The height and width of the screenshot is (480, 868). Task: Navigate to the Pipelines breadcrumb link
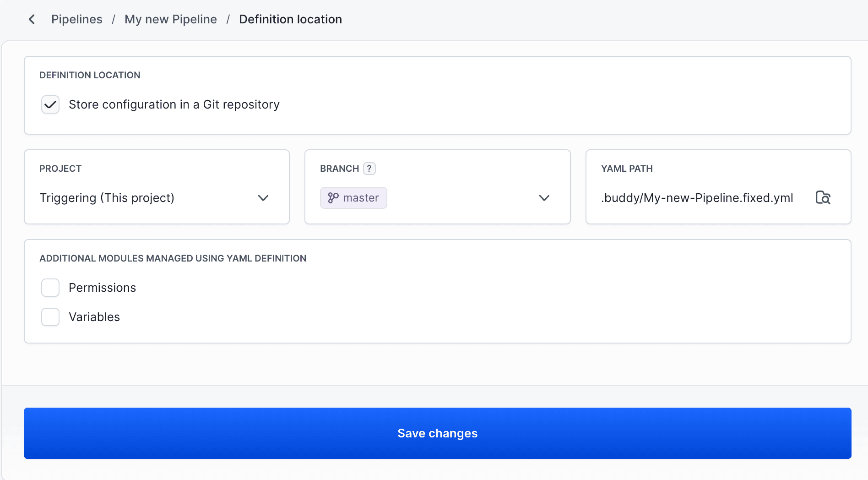[76, 19]
